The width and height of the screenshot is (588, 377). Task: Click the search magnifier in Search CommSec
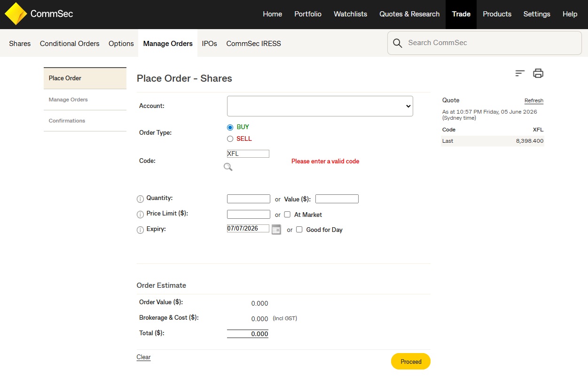398,43
